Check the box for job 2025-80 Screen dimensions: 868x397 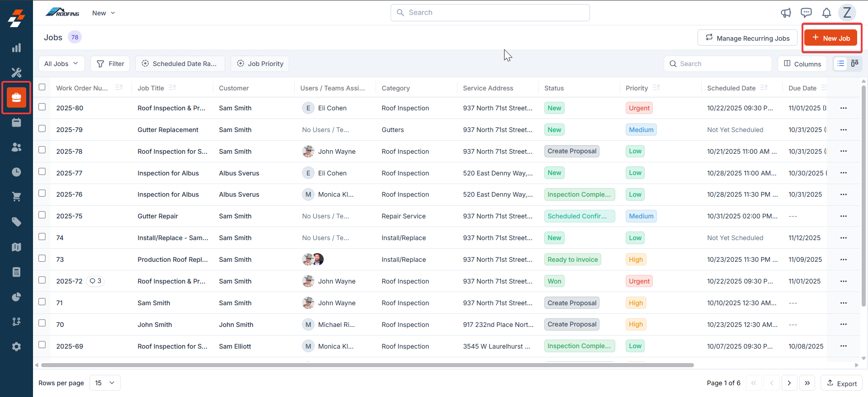[x=42, y=107]
